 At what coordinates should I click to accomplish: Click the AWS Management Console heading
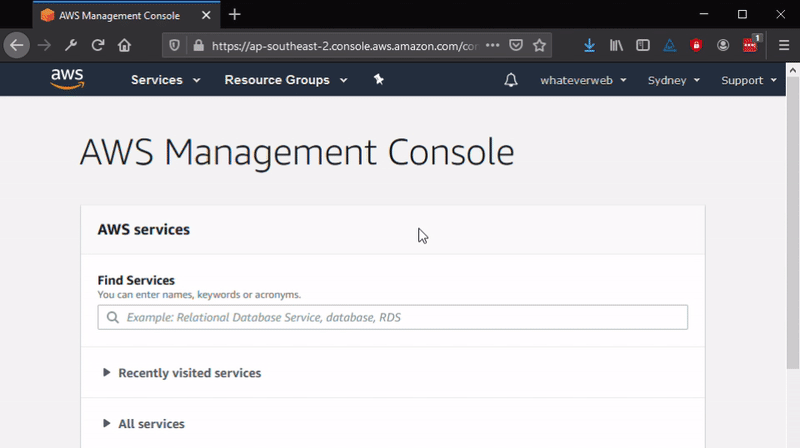[x=297, y=152]
